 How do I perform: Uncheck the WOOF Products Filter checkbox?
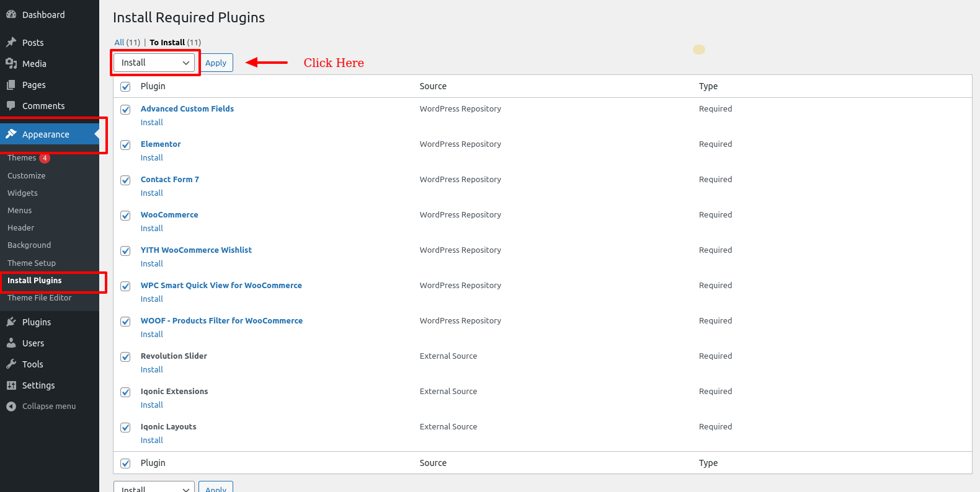click(x=125, y=322)
